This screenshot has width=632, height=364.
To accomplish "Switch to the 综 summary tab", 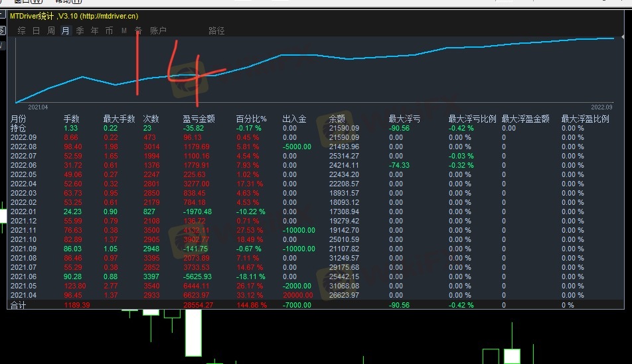I will tap(22, 30).
